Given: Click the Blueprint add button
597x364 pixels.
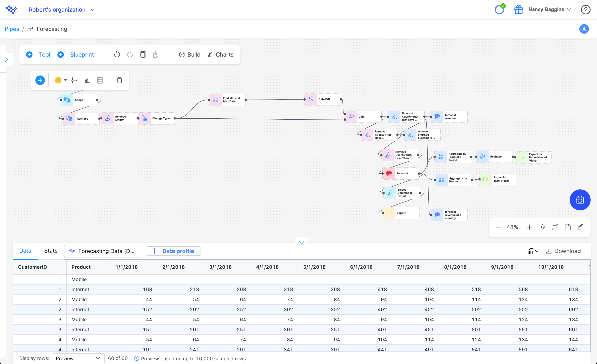Looking at the screenshot, I should click(76, 55).
